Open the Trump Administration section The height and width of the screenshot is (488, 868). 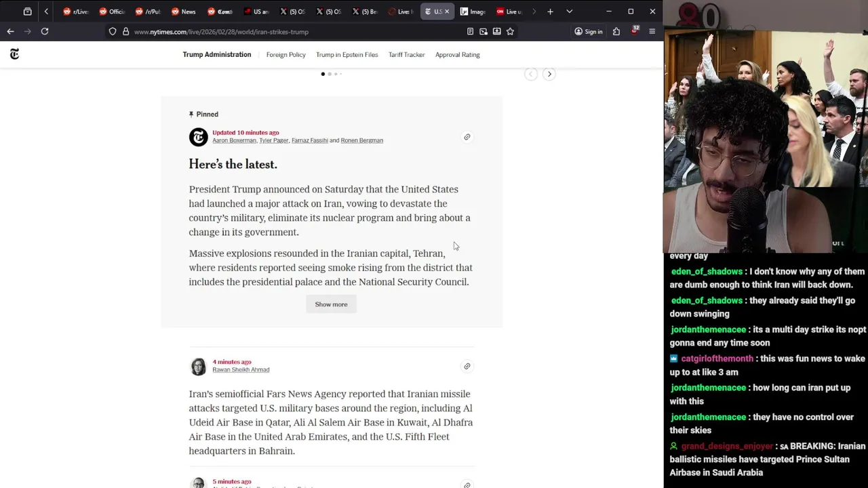coord(216,54)
